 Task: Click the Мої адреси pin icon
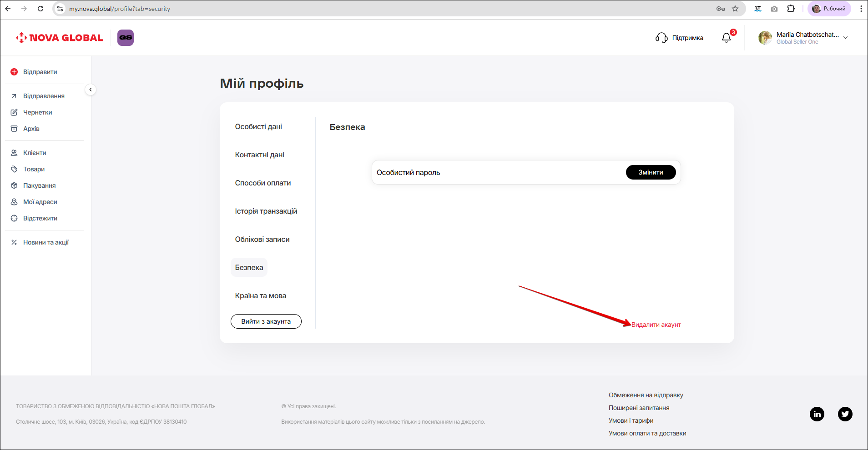pyautogui.click(x=14, y=202)
